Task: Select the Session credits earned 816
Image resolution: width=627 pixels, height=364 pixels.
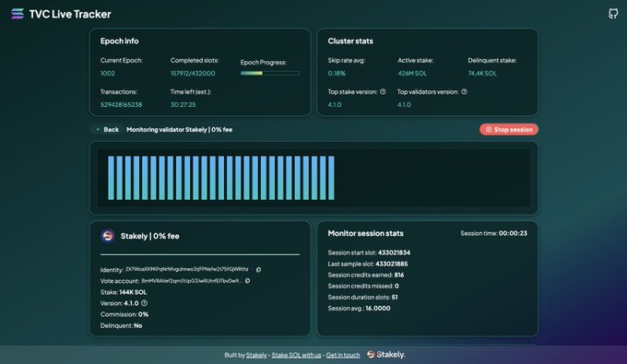Action: [x=399, y=275]
